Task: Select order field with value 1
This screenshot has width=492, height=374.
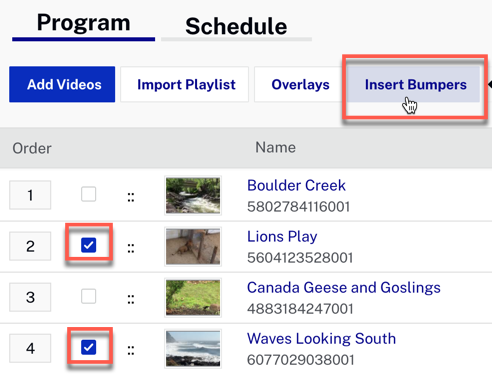Action: click(30, 195)
